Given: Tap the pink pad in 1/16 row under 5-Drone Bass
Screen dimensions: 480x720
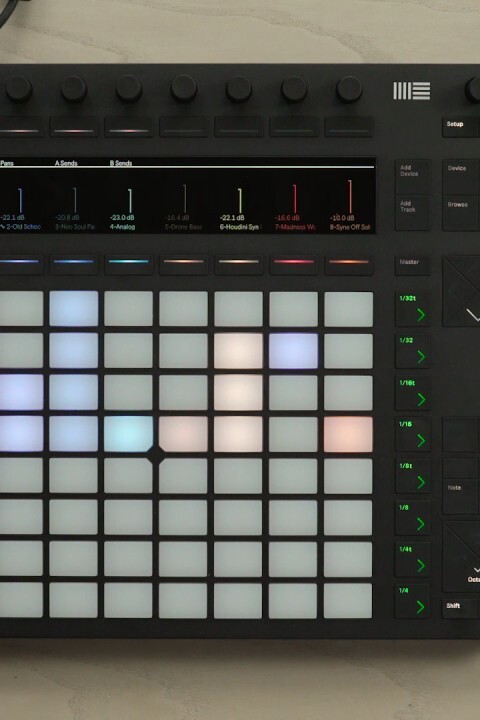Looking at the screenshot, I should [183, 434].
